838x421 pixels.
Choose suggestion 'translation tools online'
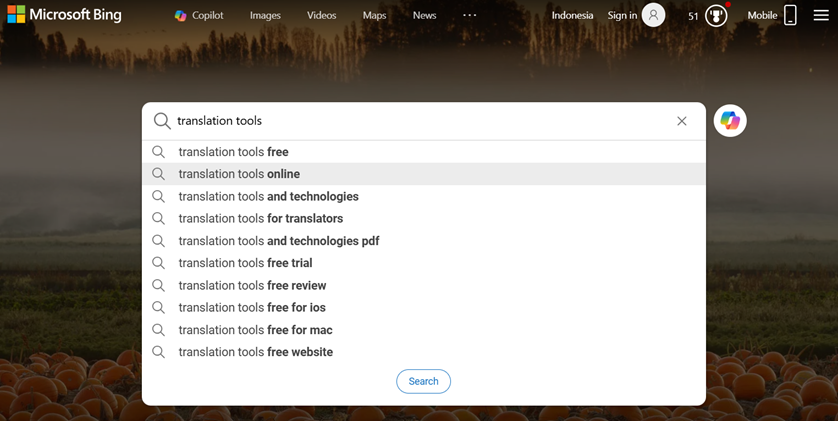click(x=239, y=174)
